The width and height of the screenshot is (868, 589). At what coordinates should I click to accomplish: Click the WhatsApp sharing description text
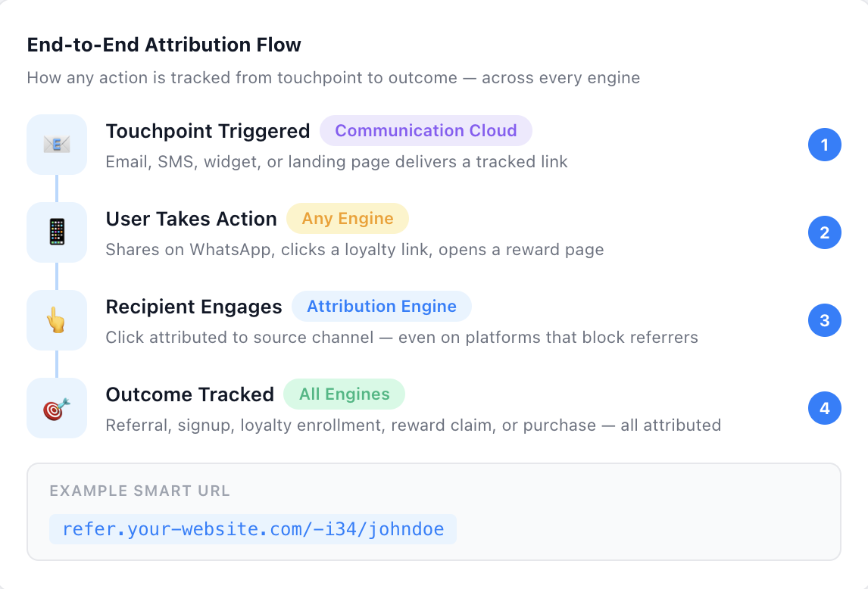(x=354, y=250)
